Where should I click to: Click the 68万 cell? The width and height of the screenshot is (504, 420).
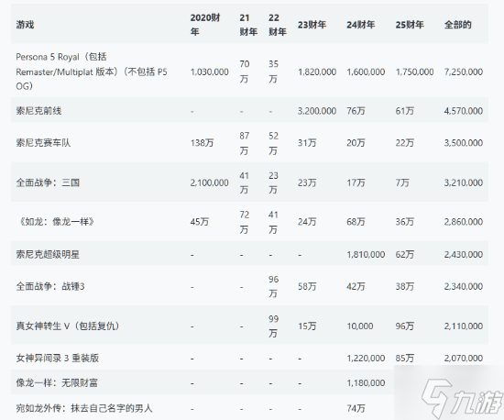[356, 222]
